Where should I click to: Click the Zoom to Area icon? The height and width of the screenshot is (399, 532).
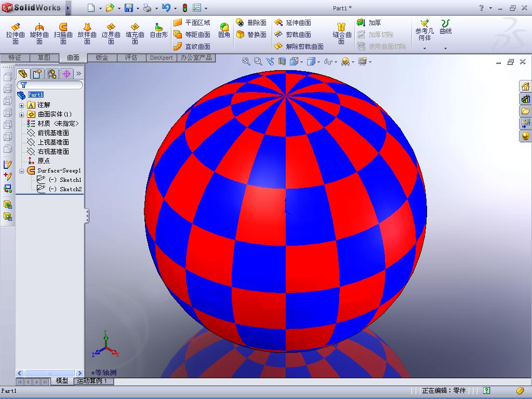click(258, 61)
